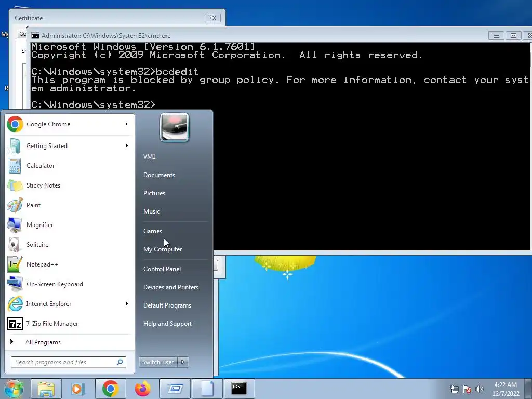This screenshot has width=532, height=399.
Task: Open Default Programs
Action: tap(167, 305)
